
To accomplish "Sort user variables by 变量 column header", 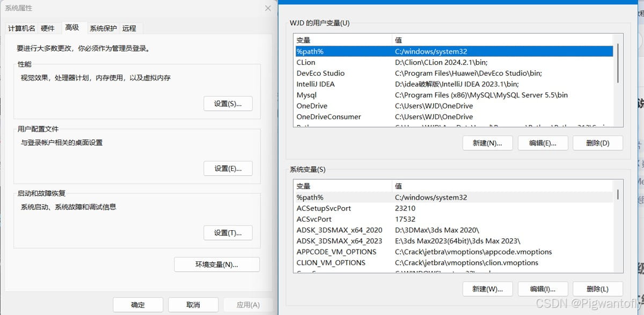I will pos(342,40).
